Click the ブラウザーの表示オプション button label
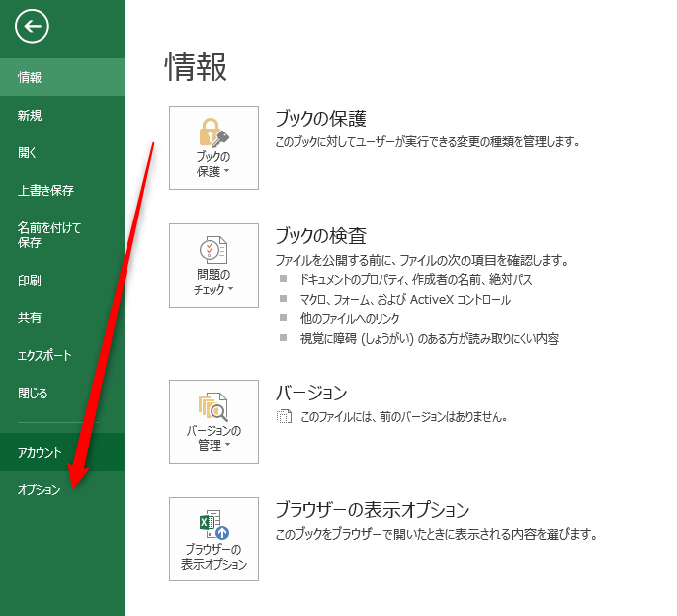 click(x=213, y=557)
